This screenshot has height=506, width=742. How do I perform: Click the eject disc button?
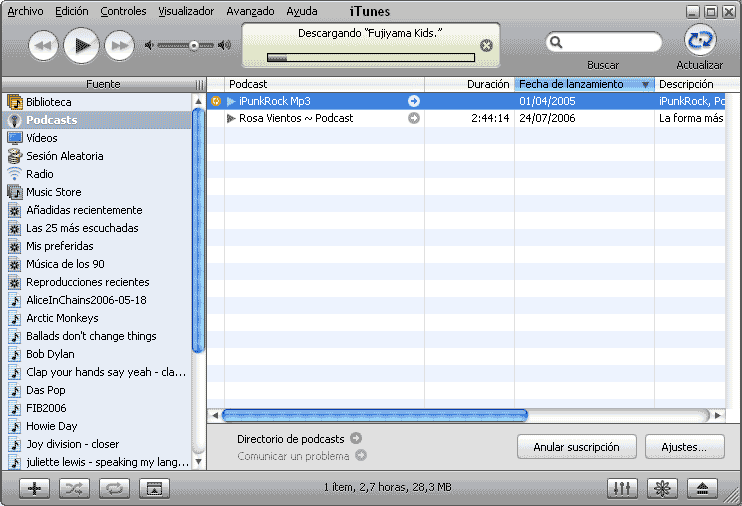pos(702,488)
